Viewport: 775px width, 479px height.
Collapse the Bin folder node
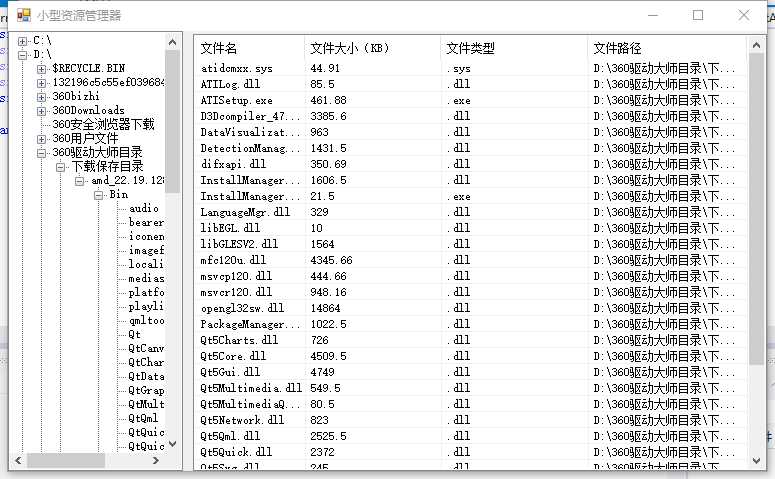[x=99, y=195]
